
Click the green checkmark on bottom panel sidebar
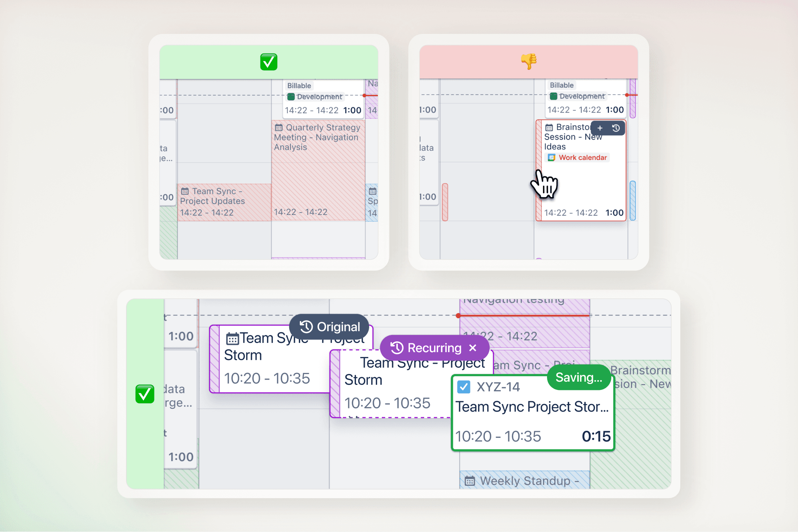click(145, 394)
